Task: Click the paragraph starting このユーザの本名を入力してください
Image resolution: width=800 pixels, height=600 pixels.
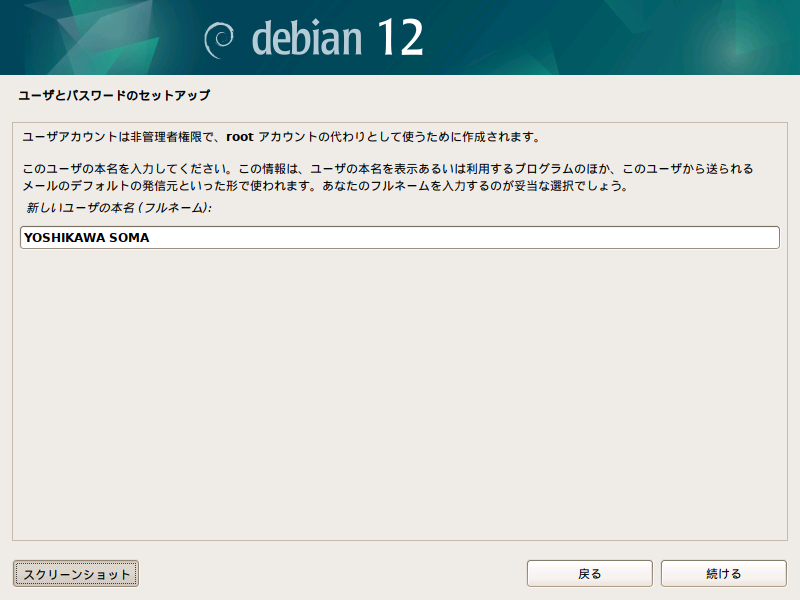Action: click(x=388, y=177)
